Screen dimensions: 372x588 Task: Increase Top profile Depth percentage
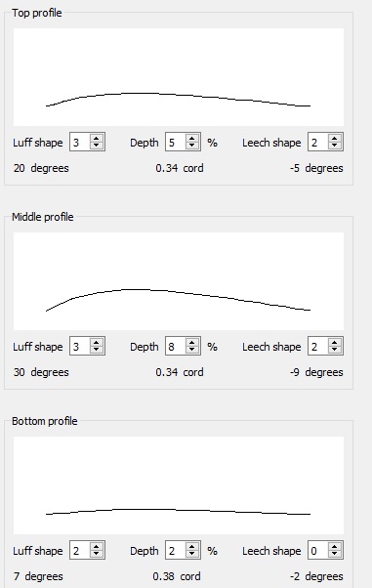click(x=192, y=138)
